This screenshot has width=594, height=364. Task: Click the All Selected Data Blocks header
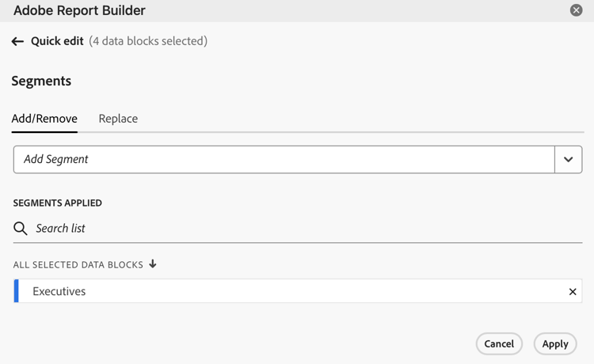point(78,264)
